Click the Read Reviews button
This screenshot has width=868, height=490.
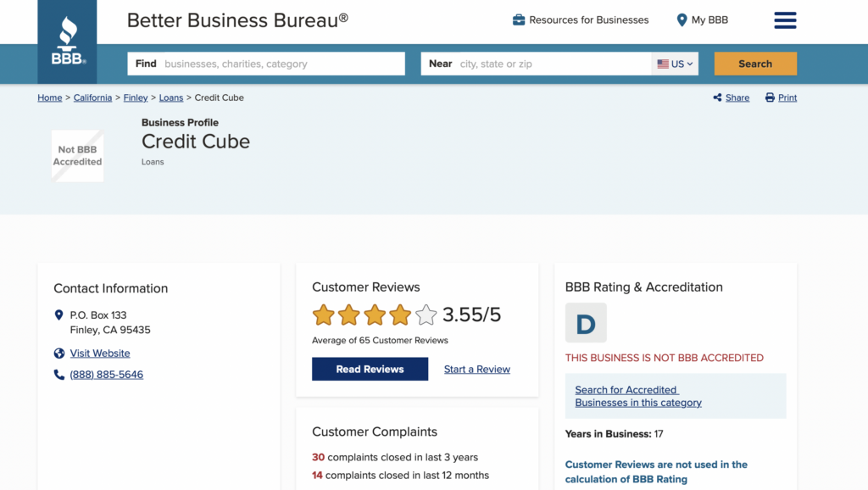(x=370, y=370)
